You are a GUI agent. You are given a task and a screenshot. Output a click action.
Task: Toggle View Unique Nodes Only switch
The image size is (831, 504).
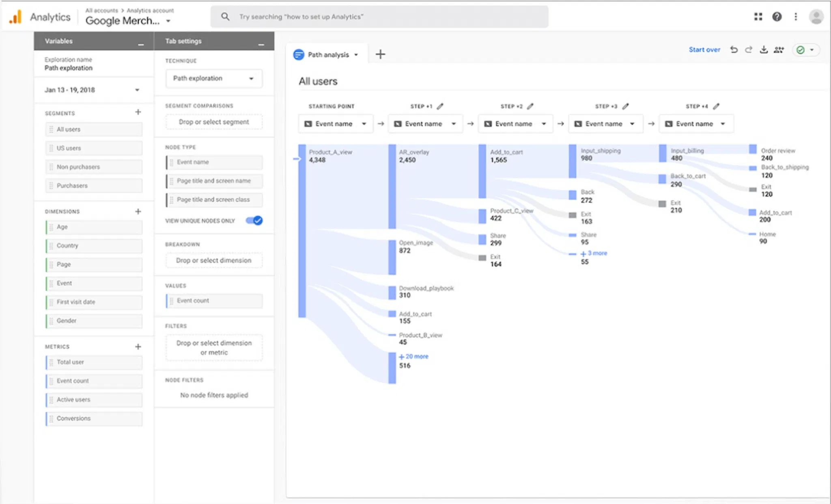(254, 220)
